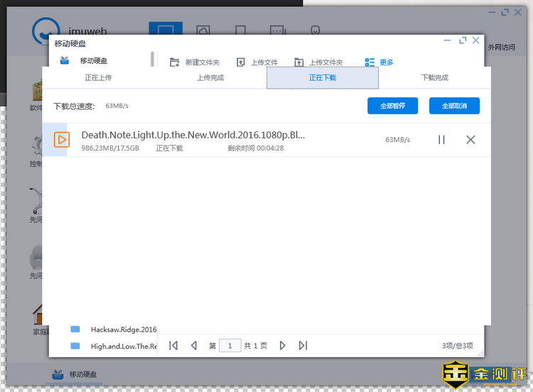Click the New Folder (新建文件夹) icon

(175, 62)
